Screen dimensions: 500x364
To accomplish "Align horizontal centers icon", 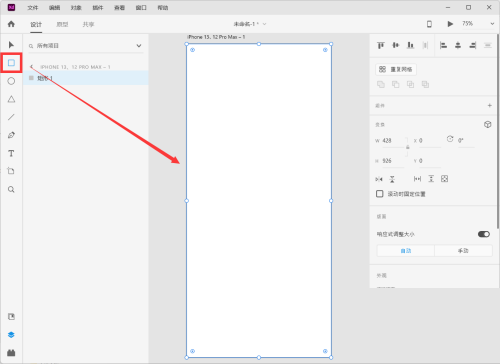I will [458, 45].
